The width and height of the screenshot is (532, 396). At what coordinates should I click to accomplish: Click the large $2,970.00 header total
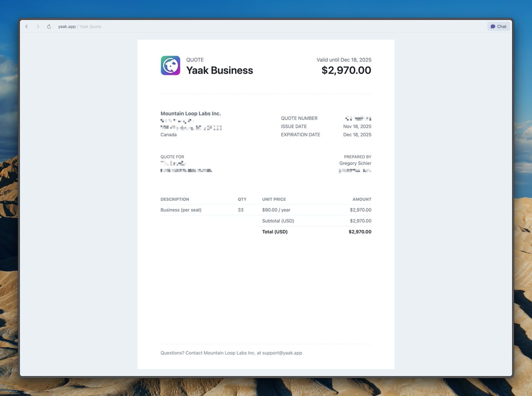click(x=346, y=70)
